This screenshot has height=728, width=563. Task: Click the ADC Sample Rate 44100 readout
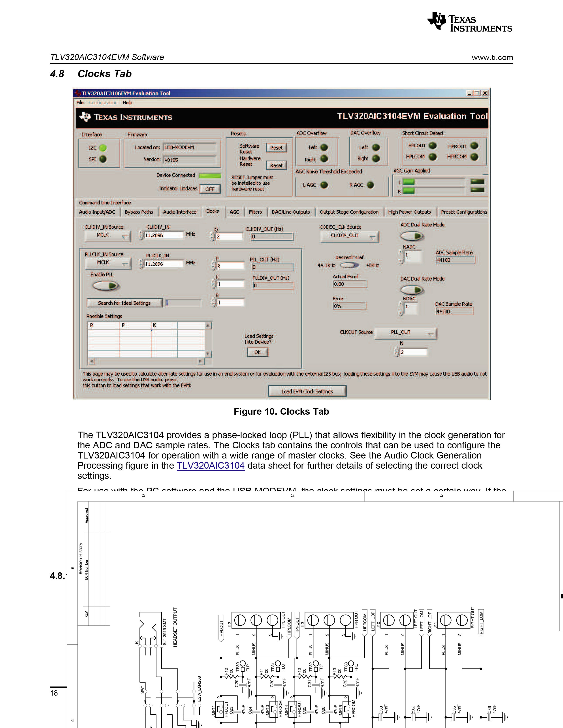point(455,260)
